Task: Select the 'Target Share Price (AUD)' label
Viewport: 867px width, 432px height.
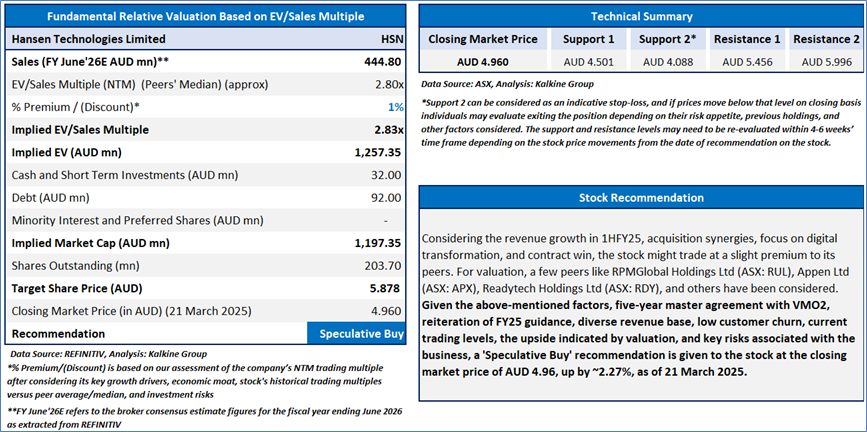Action: (x=77, y=289)
